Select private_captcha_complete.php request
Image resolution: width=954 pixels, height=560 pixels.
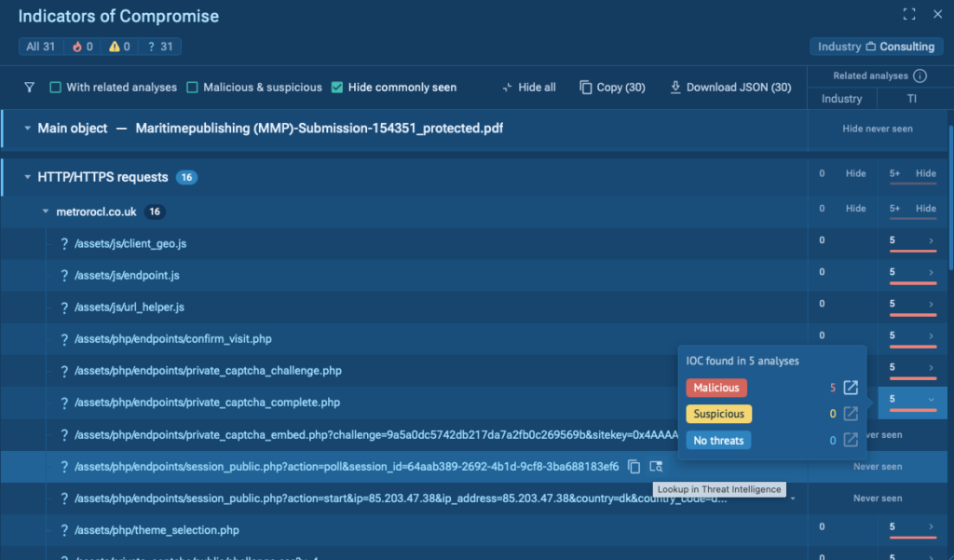click(x=207, y=403)
